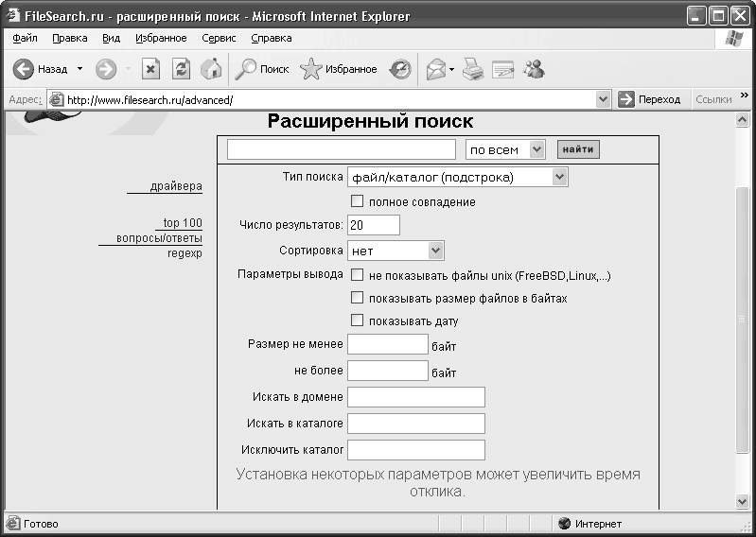Click the Refresh page icon
Viewport: 756px width, 537px height.
[x=181, y=69]
